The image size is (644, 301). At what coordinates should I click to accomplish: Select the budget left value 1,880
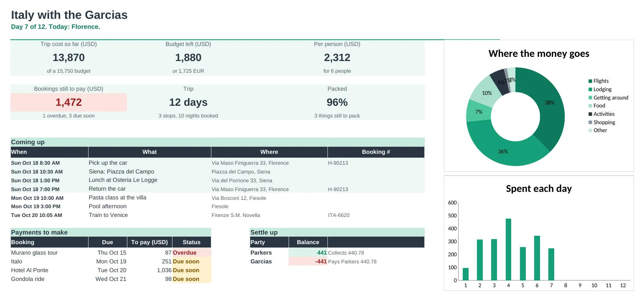[188, 58]
